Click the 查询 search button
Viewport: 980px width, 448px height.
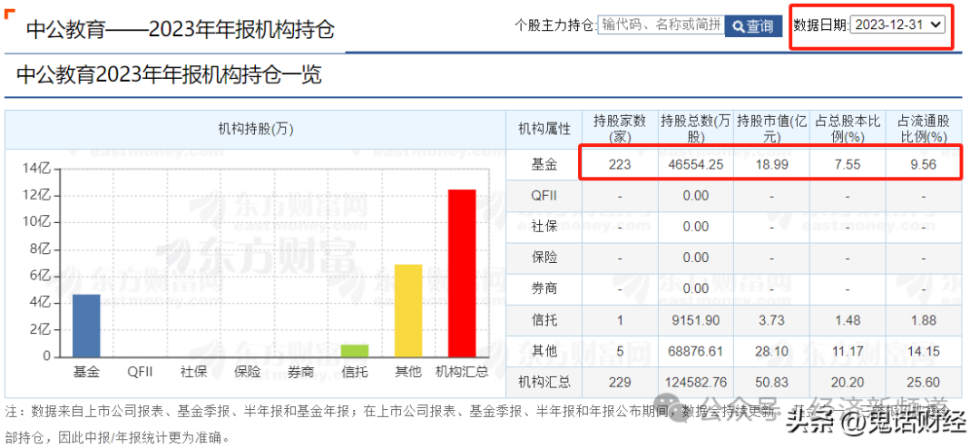click(x=753, y=26)
